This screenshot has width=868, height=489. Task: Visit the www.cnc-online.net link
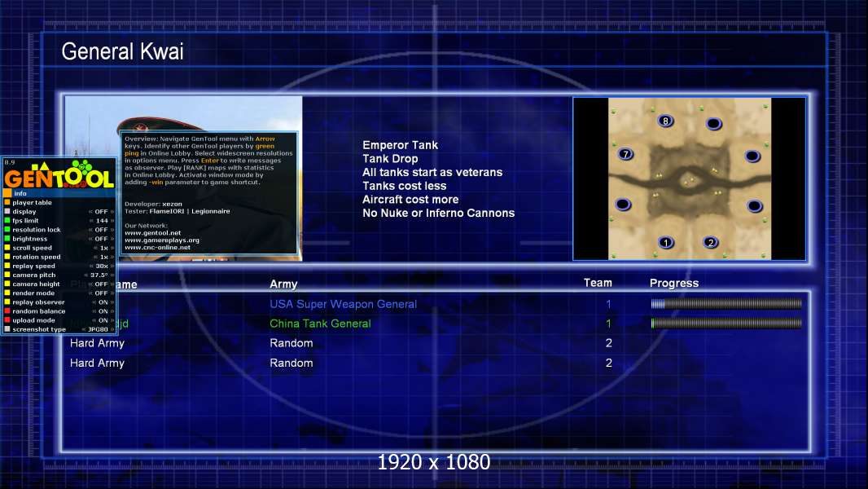[x=157, y=247]
